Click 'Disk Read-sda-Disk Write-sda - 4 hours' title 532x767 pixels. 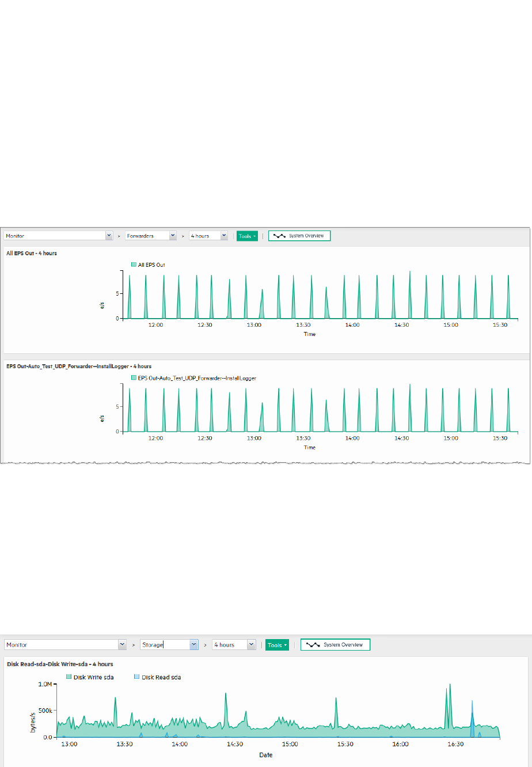click(60, 664)
